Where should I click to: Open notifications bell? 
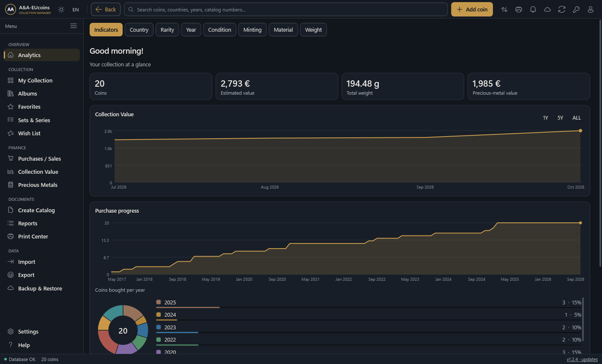pyautogui.click(x=533, y=9)
